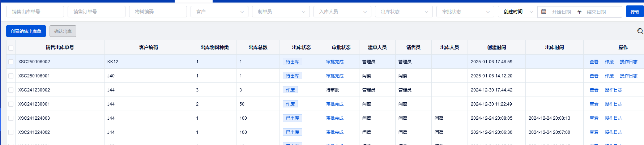Click 审批完成 link in row XSC241230001
Image resolution: width=644 pixels, height=145 pixels.
coord(335,104)
